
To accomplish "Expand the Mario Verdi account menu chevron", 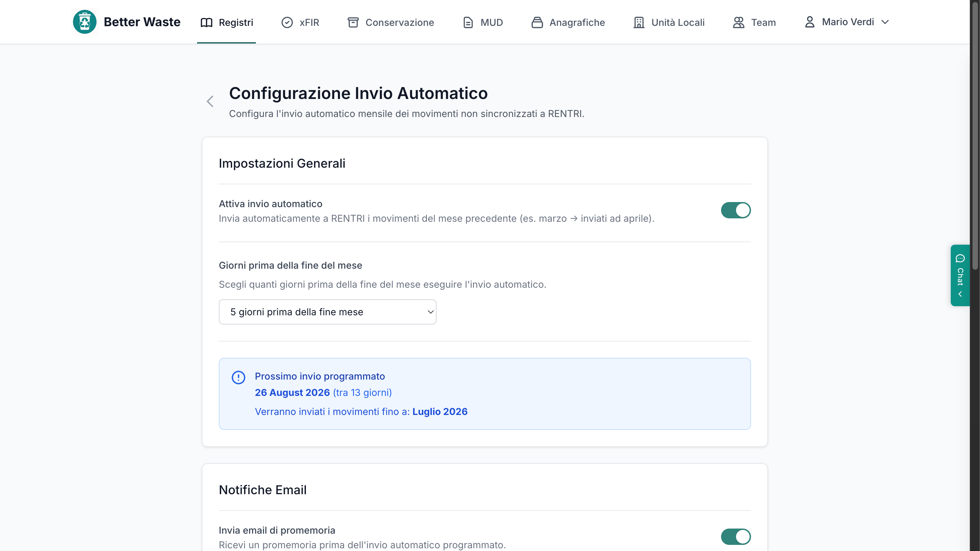I will (x=885, y=22).
